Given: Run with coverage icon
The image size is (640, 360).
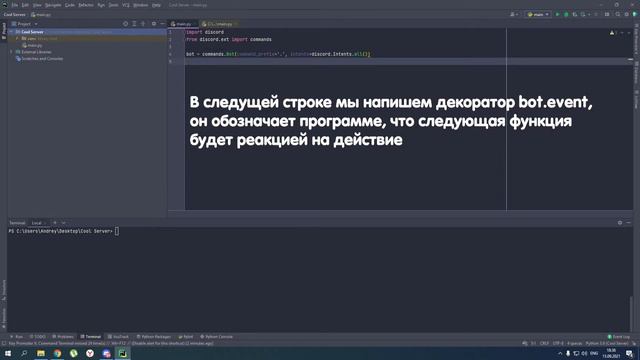Looking at the screenshot, I should (575, 14).
